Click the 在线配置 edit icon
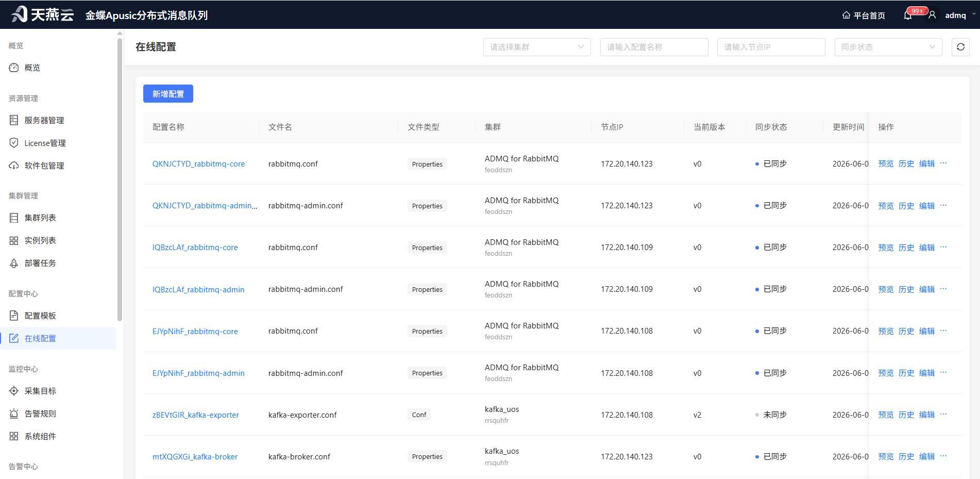Image resolution: width=980 pixels, height=479 pixels. pos(14,338)
